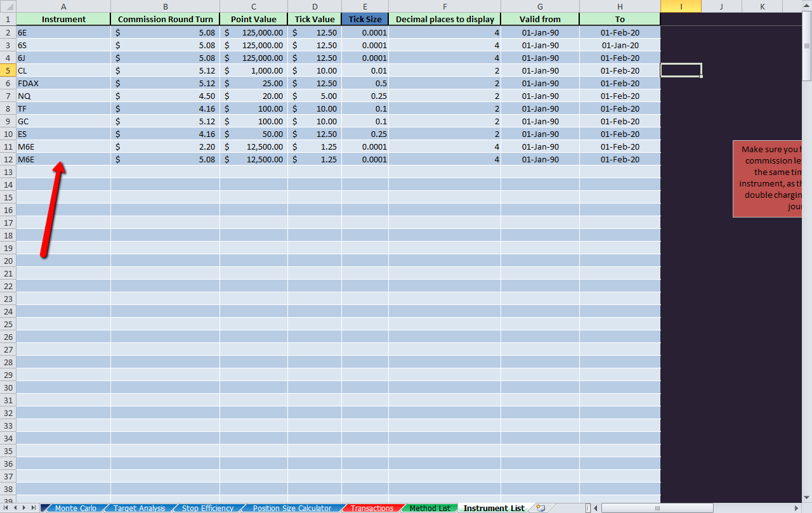The width and height of the screenshot is (812, 513).
Task: Click the Instrument header cell
Action: pyautogui.click(x=63, y=19)
